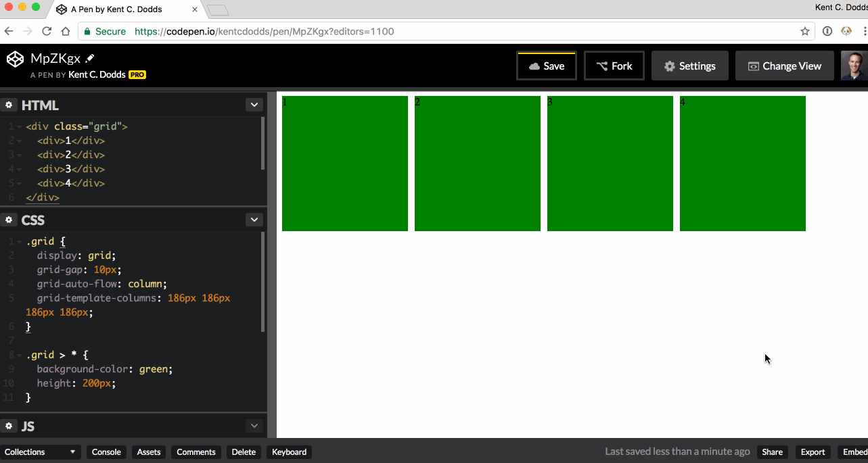This screenshot has width=868, height=463.
Task: Reload the browser page
Action: click(47, 31)
